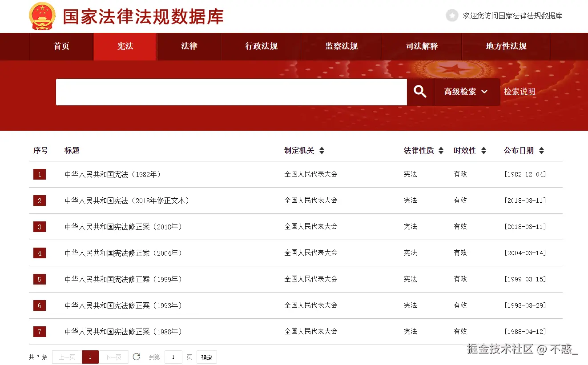
Task: Click the star icon beside welcome message
Action: pyautogui.click(x=452, y=16)
